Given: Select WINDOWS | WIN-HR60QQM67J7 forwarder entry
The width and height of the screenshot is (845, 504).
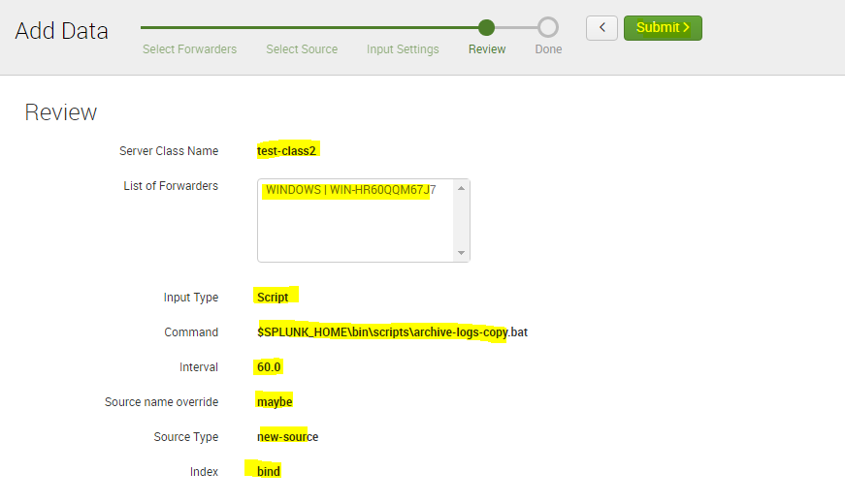Looking at the screenshot, I should pyautogui.click(x=351, y=190).
